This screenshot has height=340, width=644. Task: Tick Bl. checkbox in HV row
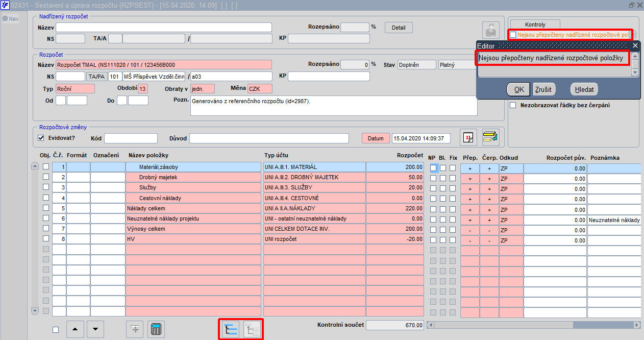443,240
